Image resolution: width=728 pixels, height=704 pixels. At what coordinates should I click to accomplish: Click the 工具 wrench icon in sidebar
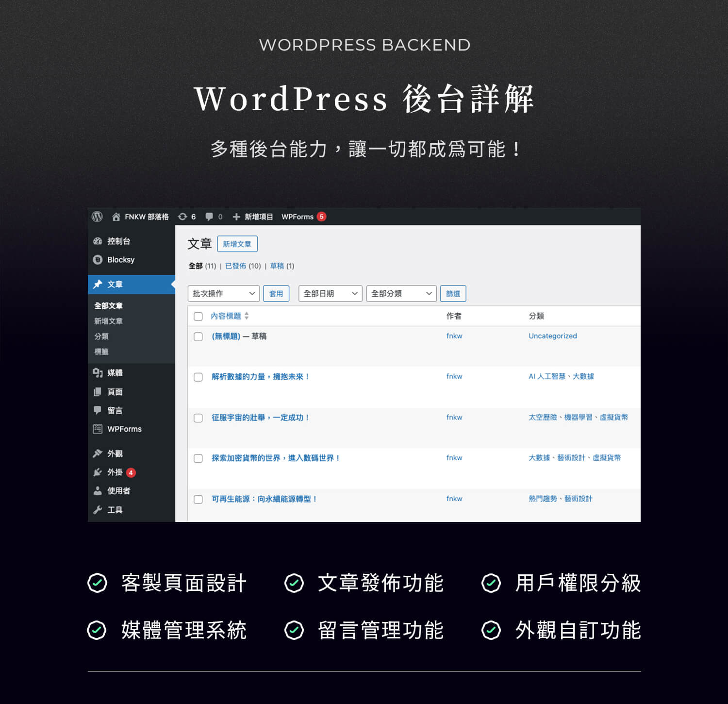(98, 509)
